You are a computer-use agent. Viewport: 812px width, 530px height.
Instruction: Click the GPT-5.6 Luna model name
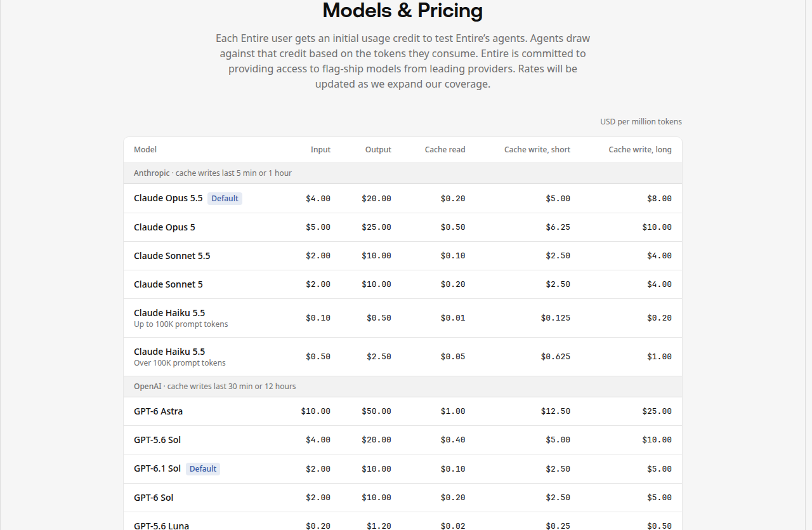(161, 526)
